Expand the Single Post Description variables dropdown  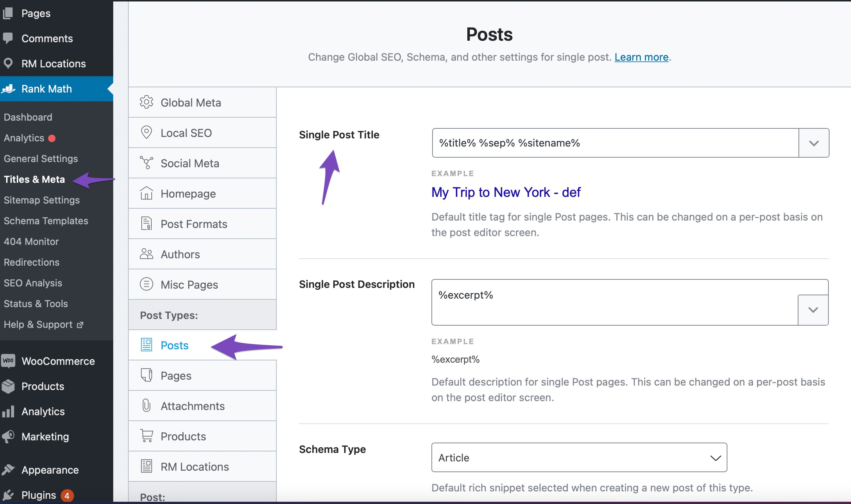coord(813,310)
